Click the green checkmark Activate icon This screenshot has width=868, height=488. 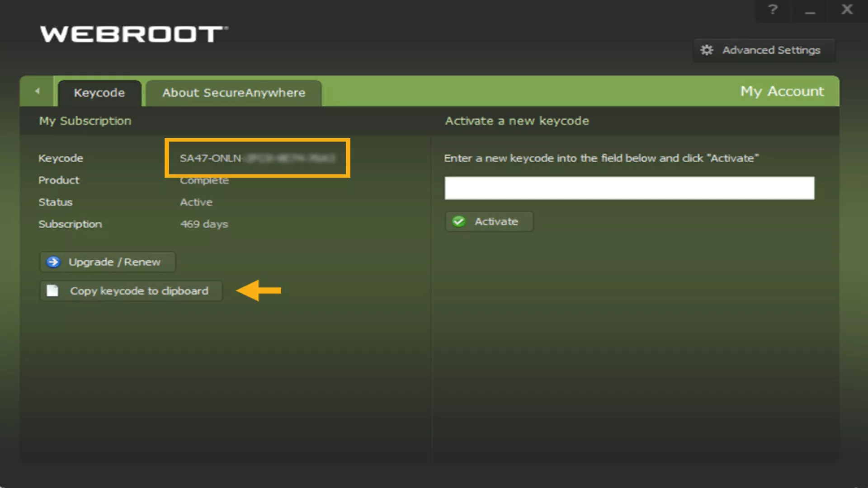[x=458, y=221]
